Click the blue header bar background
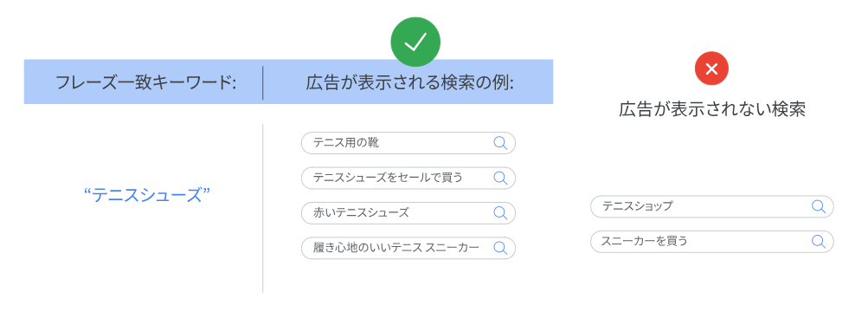 point(288,81)
